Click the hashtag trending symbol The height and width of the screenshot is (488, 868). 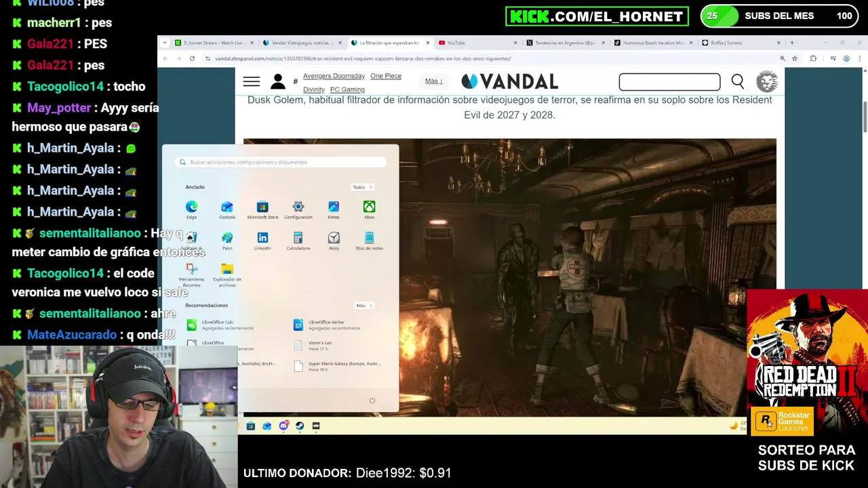tap(295, 82)
